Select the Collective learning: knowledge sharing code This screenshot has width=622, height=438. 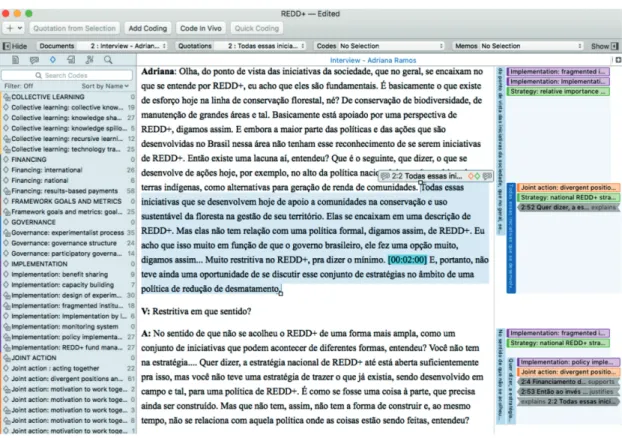click(x=68, y=118)
